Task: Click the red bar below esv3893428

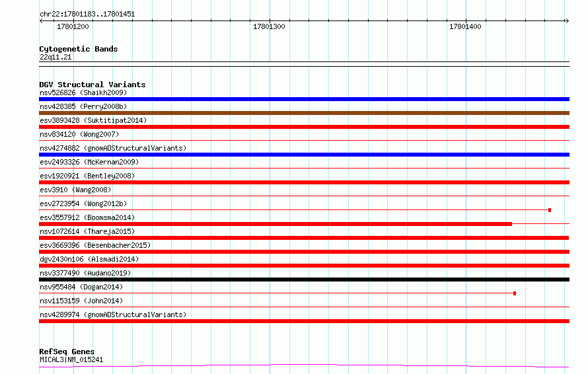Action: click(304, 127)
